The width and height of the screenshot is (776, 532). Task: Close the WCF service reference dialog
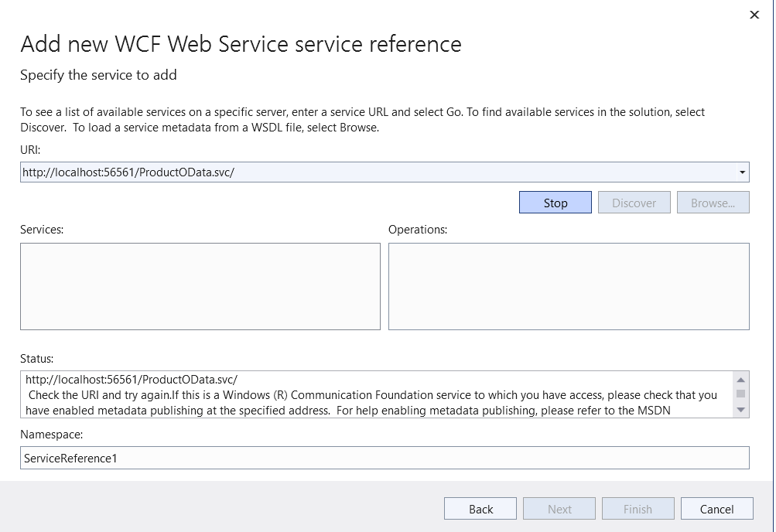tap(754, 15)
